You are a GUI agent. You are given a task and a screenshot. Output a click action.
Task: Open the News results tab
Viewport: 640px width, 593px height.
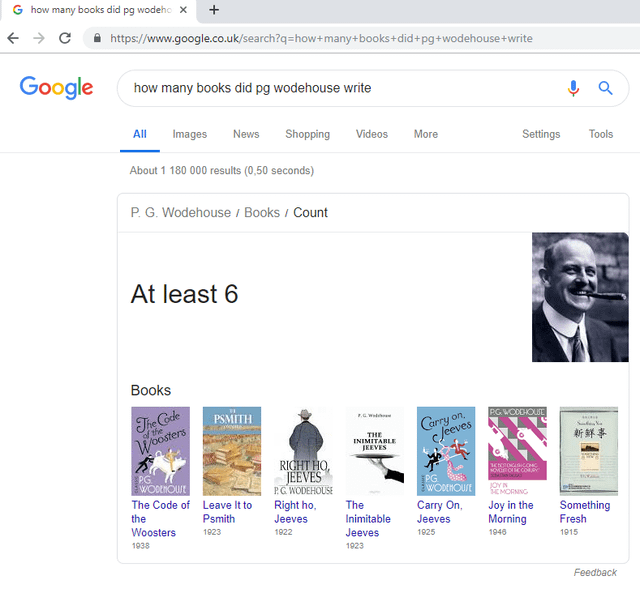(246, 134)
